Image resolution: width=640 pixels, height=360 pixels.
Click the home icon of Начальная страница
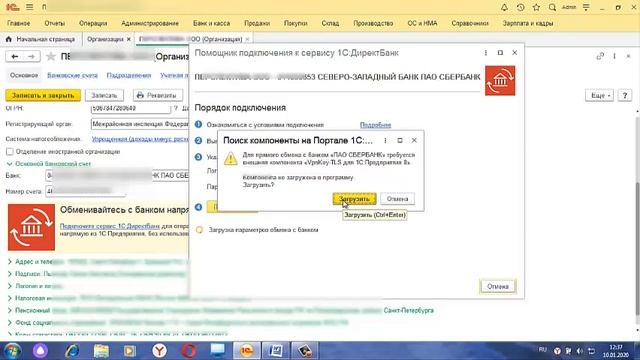click(x=9, y=39)
